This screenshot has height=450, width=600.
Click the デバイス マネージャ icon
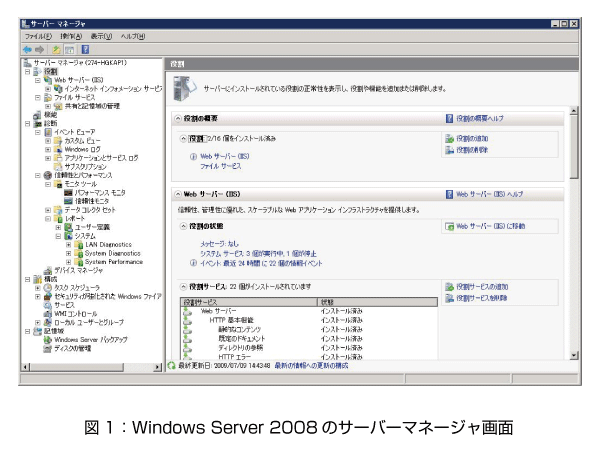click(x=48, y=271)
